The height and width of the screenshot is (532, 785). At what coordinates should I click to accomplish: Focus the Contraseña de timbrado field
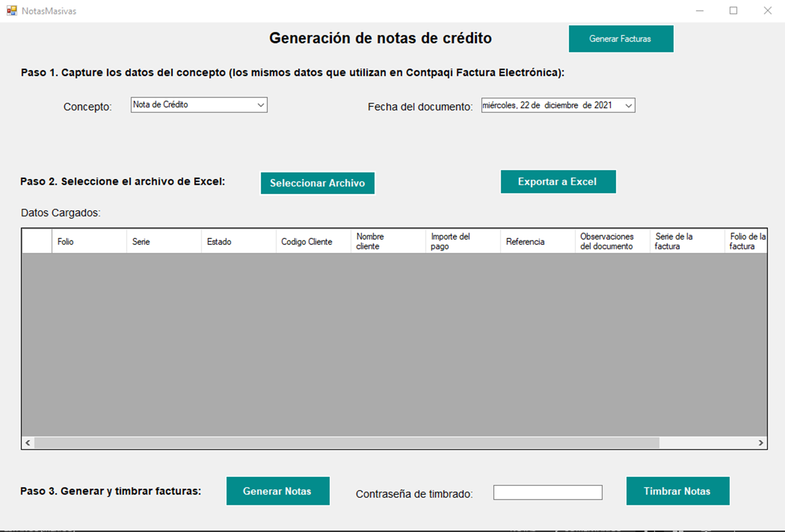(548, 492)
